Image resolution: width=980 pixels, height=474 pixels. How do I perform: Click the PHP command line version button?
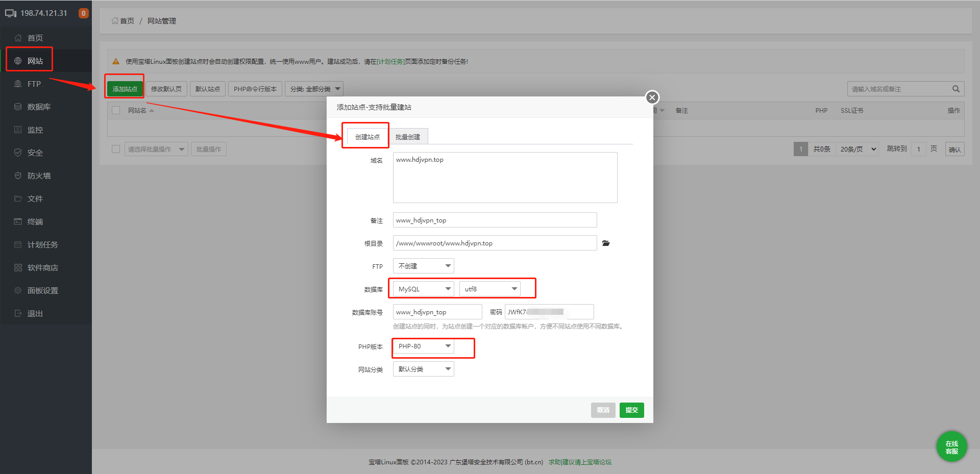pyautogui.click(x=255, y=89)
